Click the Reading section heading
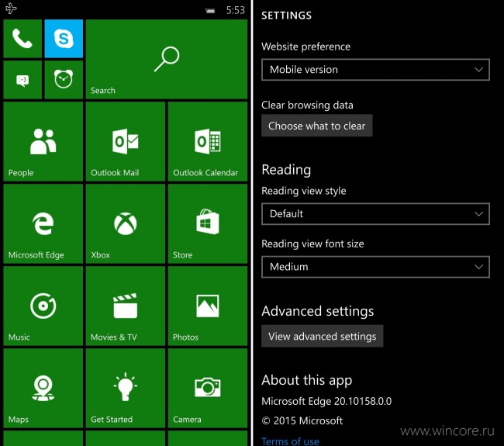The width and height of the screenshot is (504, 446). click(x=286, y=170)
